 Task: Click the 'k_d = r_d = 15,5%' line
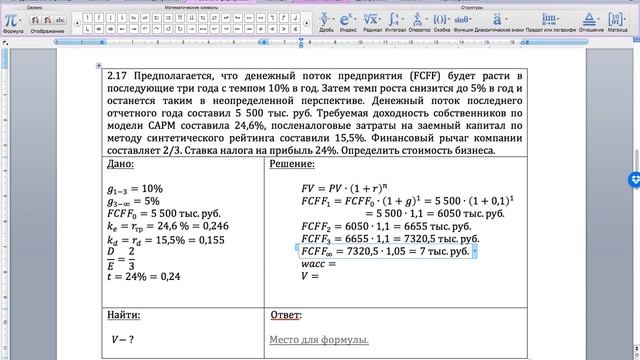166,240
